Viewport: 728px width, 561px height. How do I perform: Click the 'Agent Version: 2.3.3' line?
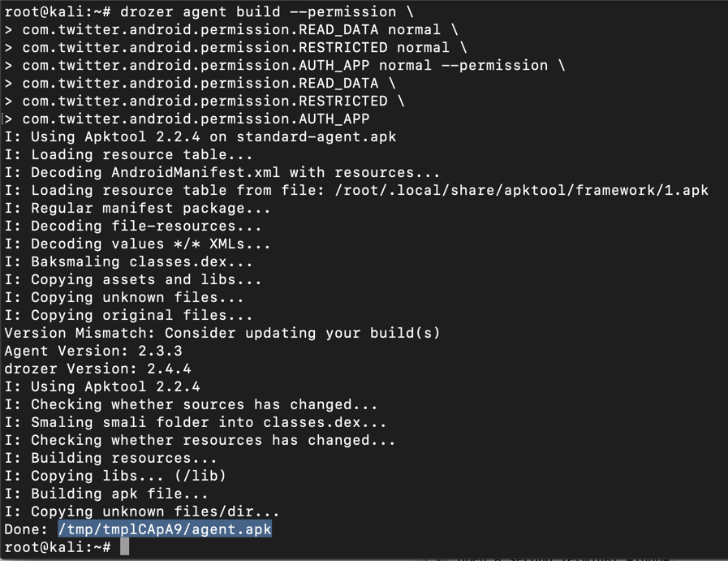click(x=93, y=351)
